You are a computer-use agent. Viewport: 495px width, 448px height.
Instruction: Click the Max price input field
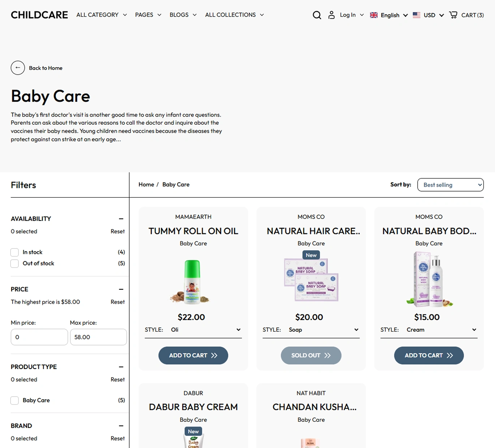(x=98, y=337)
